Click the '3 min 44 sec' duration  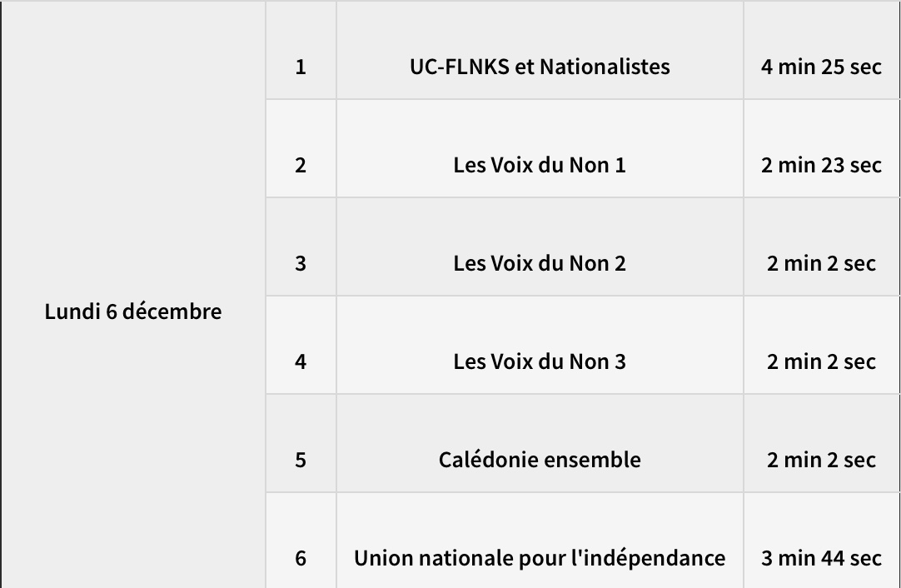pos(821,559)
